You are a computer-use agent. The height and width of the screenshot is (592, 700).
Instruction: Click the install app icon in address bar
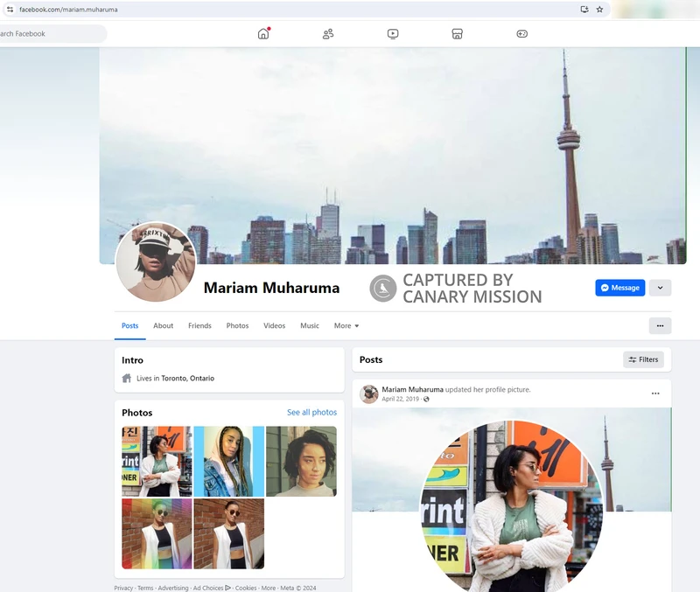point(584,10)
